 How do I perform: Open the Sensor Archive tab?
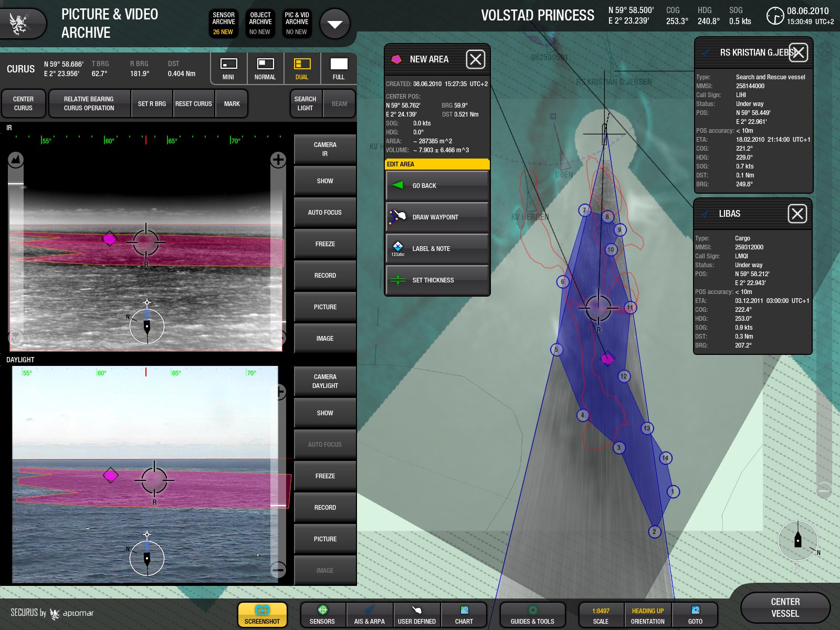[224, 24]
